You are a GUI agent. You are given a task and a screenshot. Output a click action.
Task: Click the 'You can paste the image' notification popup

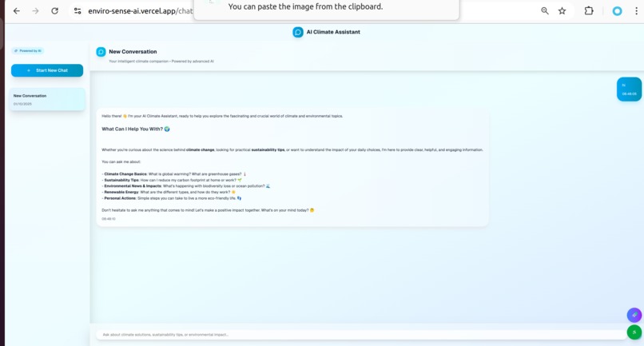327,9
